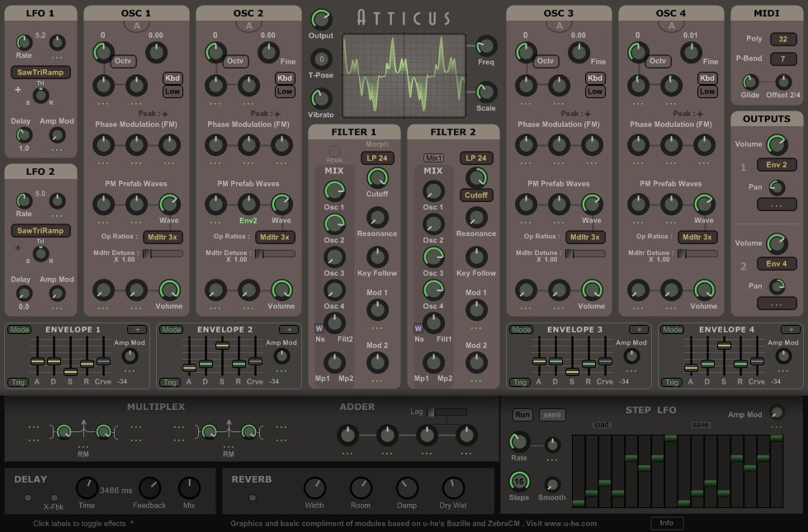Click the Step LFO Steps knob
The width and height of the screenshot is (808, 532).
[x=519, y=481]
